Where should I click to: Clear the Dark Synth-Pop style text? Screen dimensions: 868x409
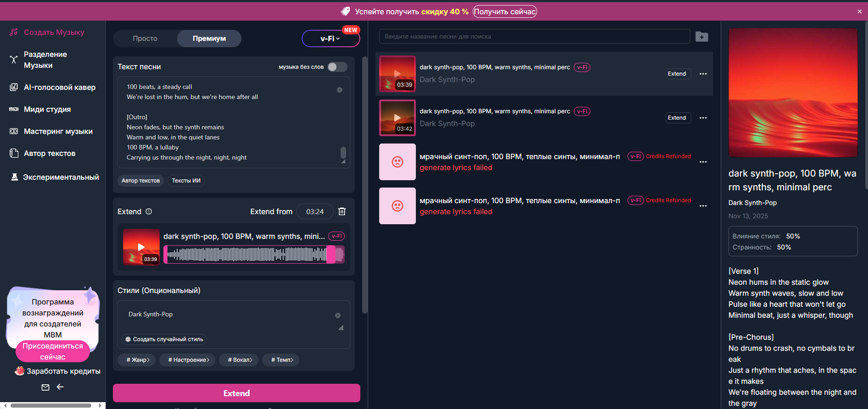[x=338, y=315]
